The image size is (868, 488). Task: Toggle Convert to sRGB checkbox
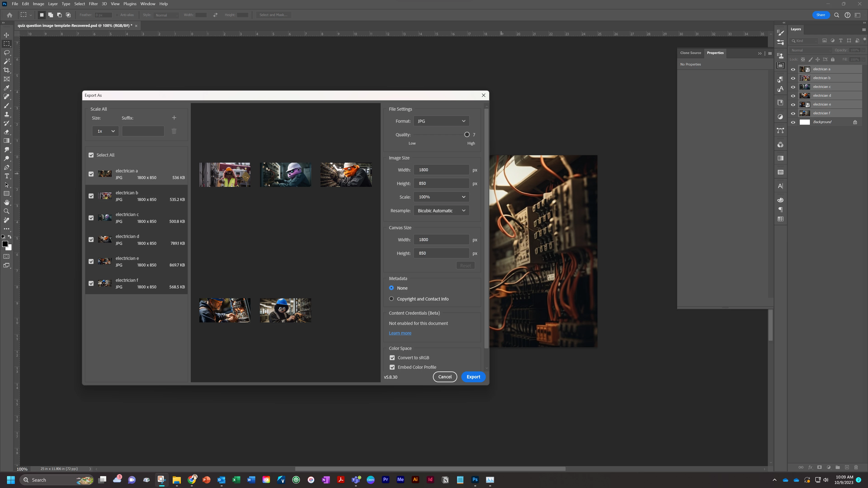[x=392, y=358]
